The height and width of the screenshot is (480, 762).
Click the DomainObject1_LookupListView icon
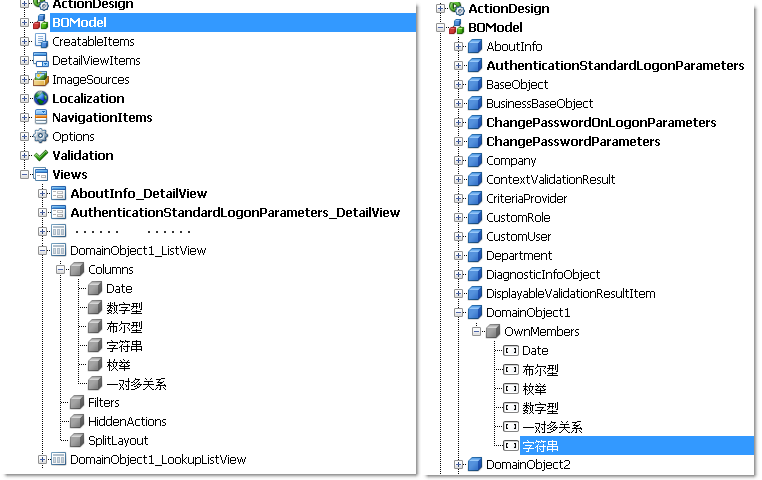(59, 459)
